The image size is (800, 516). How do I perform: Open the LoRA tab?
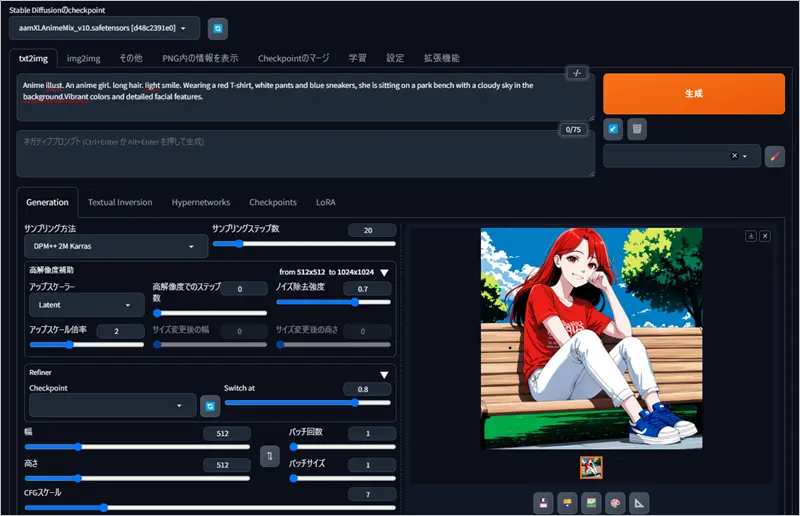click(326, 202)
